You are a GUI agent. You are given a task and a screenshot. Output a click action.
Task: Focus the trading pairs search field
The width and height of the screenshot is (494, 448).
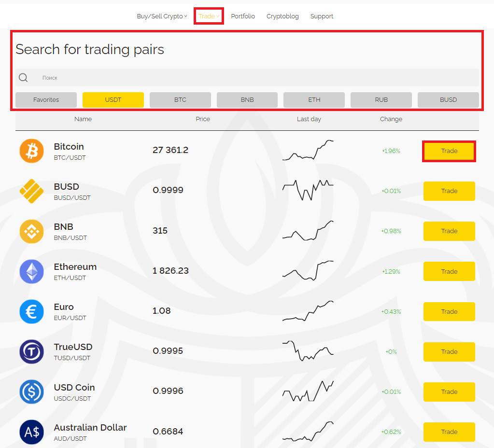pyautogui.click(x=247, y=78)
